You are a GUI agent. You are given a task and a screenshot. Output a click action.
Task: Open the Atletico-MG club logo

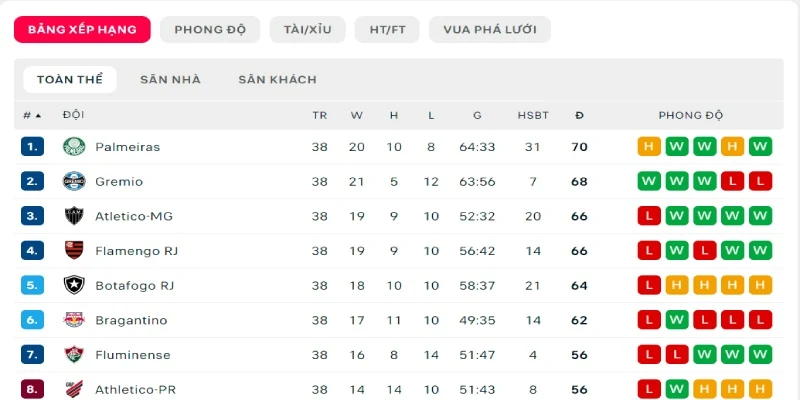click(x=74, y=216)
